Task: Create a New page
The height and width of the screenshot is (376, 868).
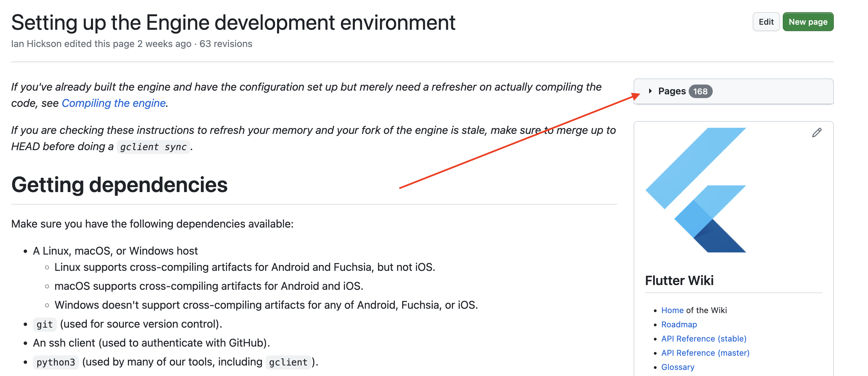Action: coord(808,21)
